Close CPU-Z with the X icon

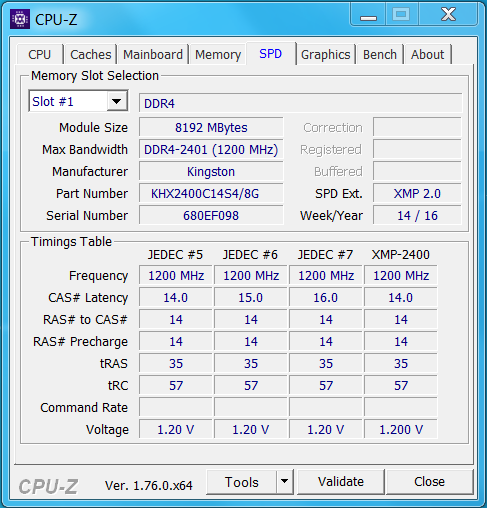[x=448, y=15]
